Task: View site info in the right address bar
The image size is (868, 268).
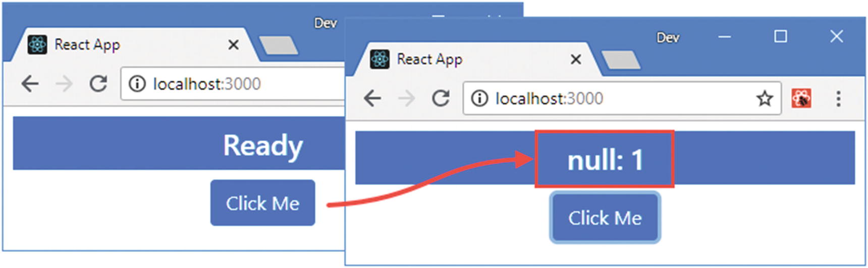Action: (479, 98)
